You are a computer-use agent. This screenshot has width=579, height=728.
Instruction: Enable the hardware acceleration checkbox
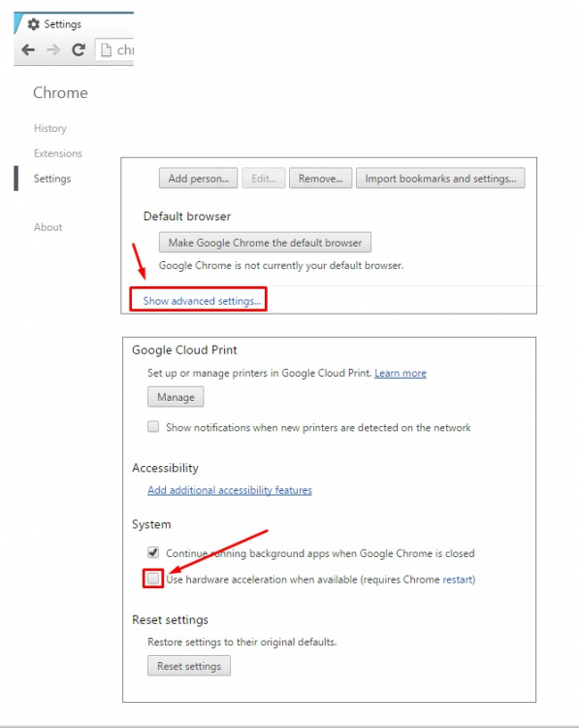pos(153,579)
